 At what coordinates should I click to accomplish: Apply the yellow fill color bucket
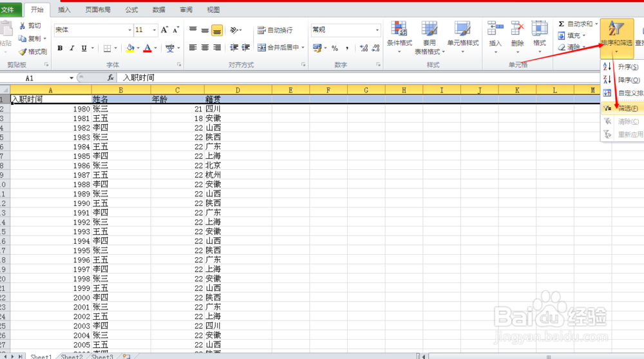coord(130,48)
